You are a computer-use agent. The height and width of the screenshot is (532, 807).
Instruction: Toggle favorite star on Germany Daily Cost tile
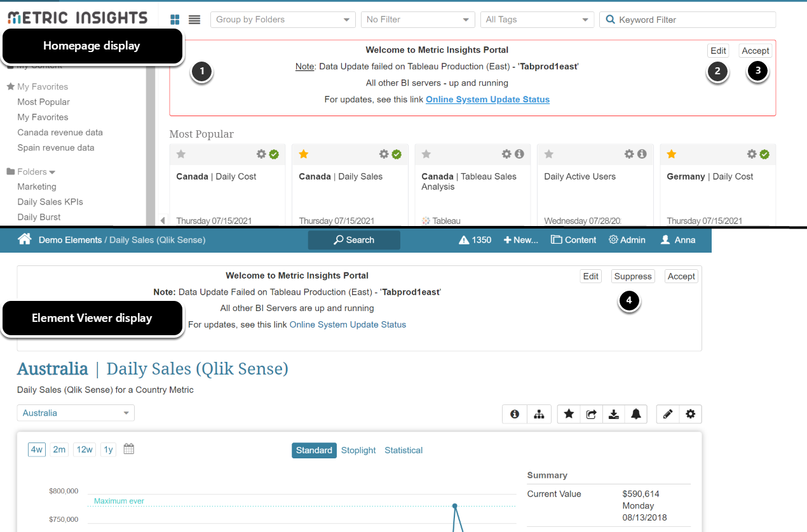tap(672, 154)
